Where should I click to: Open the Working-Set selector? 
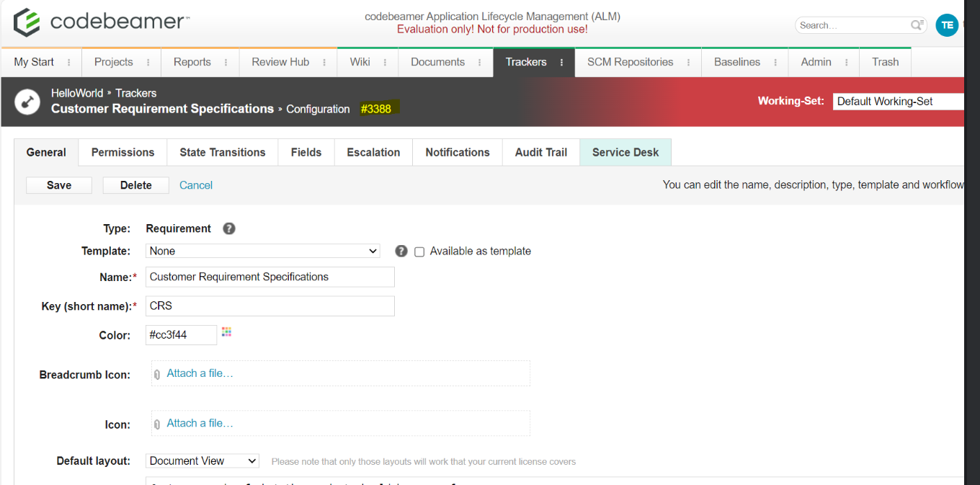point(898,102)
